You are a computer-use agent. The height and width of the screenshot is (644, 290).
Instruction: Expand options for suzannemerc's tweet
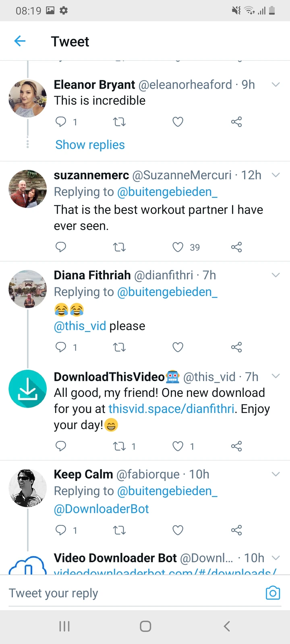(x=275, y=175)
